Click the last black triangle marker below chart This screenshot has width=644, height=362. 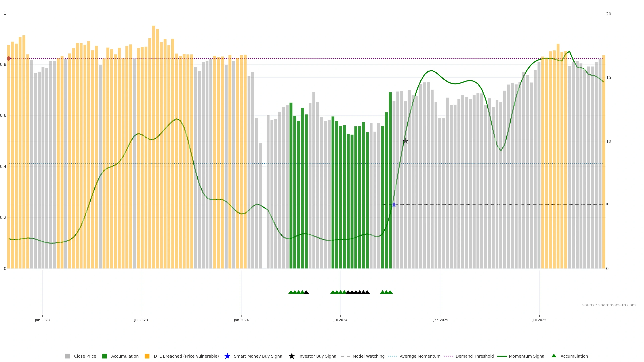pyautogui.click(x=367, y=292)
